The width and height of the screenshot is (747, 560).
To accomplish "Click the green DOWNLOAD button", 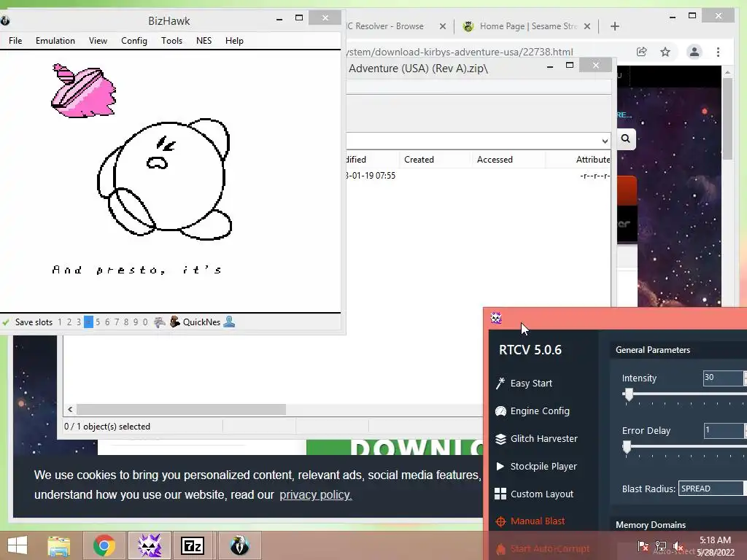I will 395,447.
